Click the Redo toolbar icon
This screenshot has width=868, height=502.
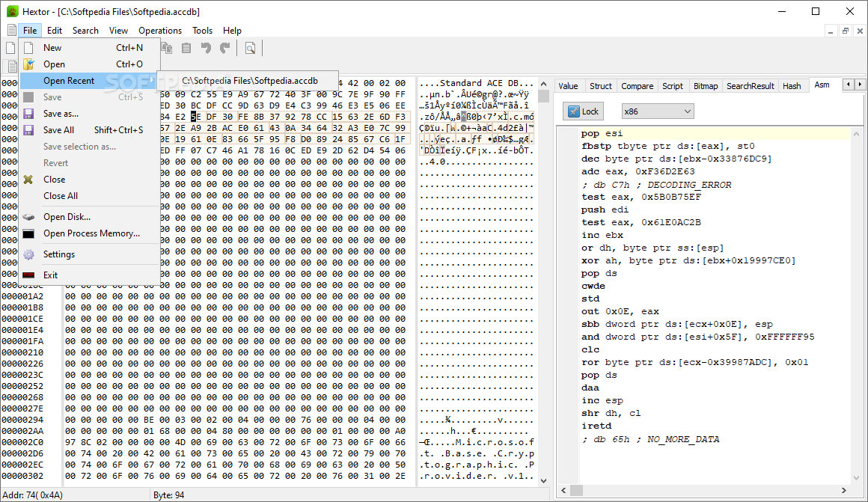coord(224,48)
